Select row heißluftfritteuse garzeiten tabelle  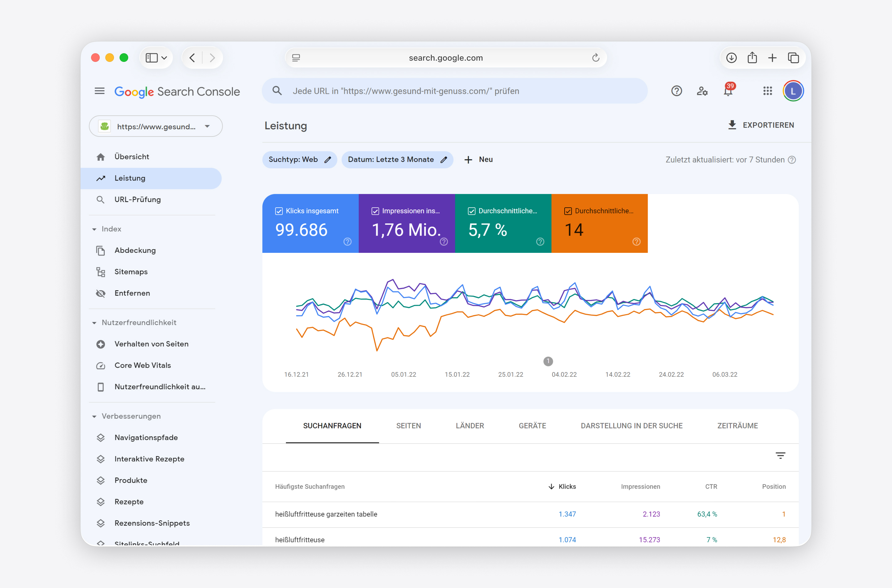coord(530,514)
